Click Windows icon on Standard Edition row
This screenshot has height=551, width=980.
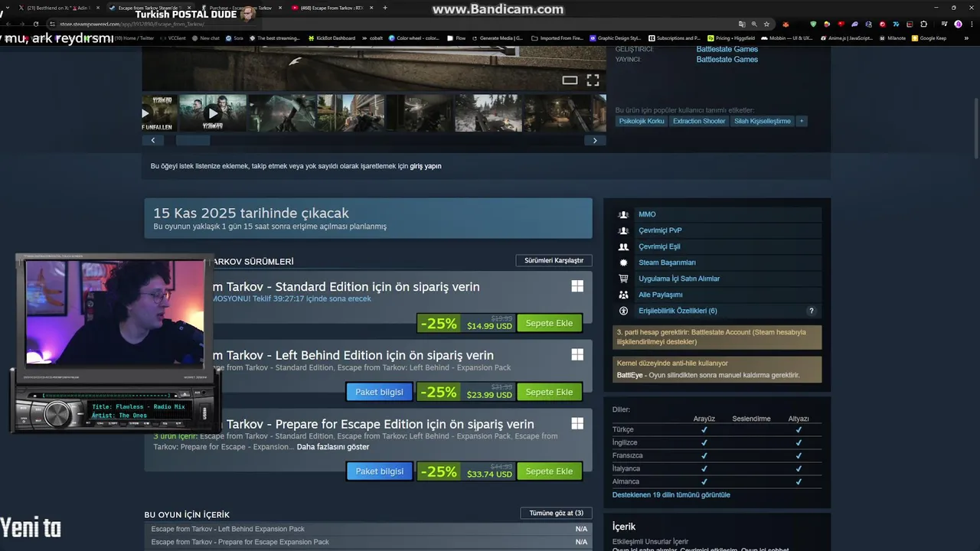pos(577,286)
